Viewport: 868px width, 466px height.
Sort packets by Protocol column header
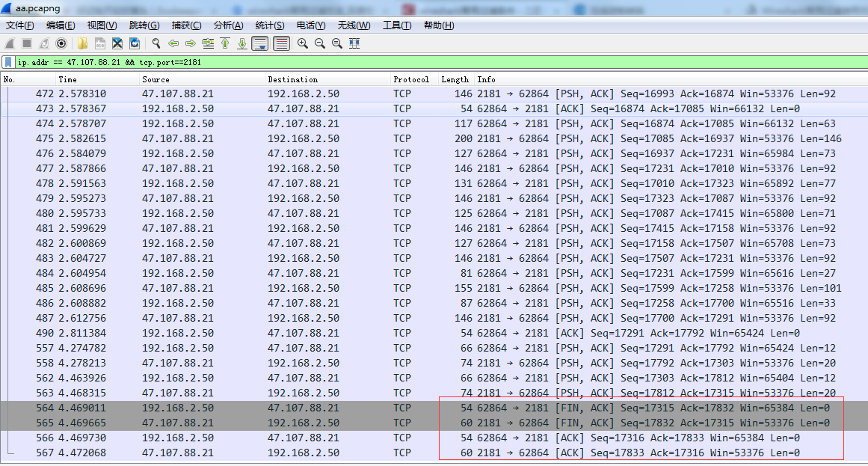[414, 79]
